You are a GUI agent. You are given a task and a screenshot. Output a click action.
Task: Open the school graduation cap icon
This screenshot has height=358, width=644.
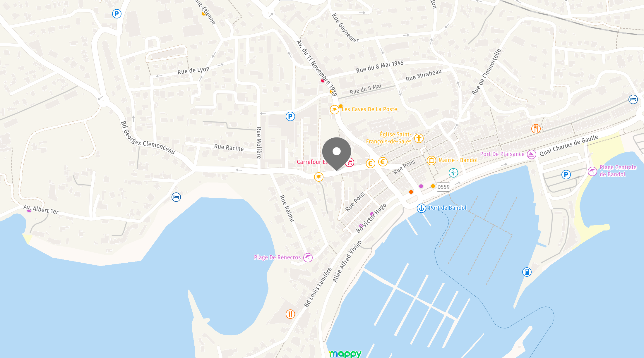point(319,177)
